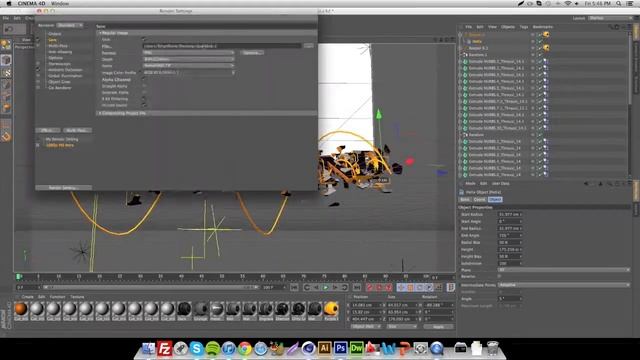Image resolution: width=640 pixels, height=360 pixels.
Task: Open iTunes from the dock
Action: [x=229, y=349]
